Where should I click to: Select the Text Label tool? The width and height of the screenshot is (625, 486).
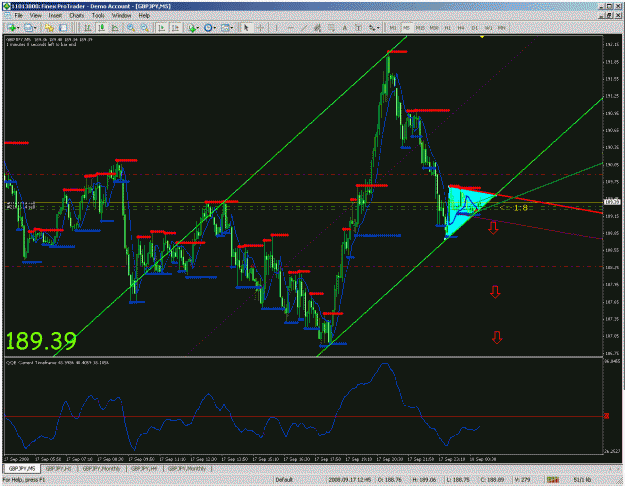click(358, 28)
